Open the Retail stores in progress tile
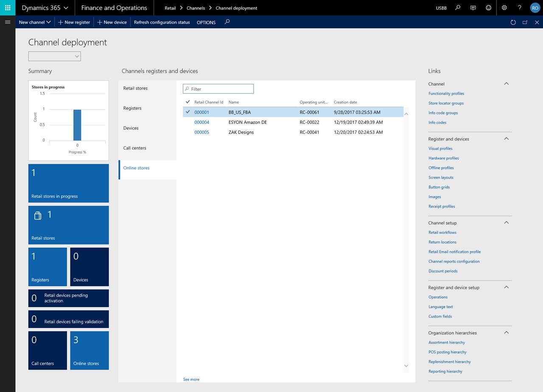Image resolution: width=543 pixels, height=392 pixels. pyautogui.click(x=68, y=183)
